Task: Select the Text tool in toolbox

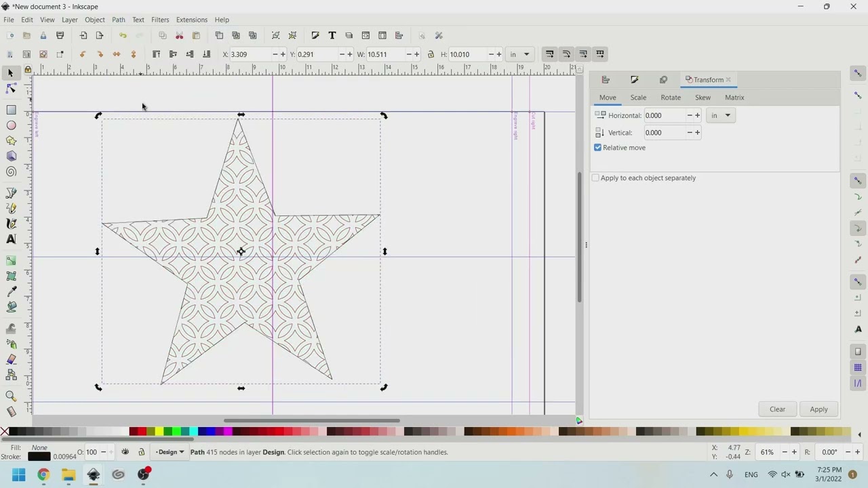Action: pyautogui.click(x=11, y=239)
